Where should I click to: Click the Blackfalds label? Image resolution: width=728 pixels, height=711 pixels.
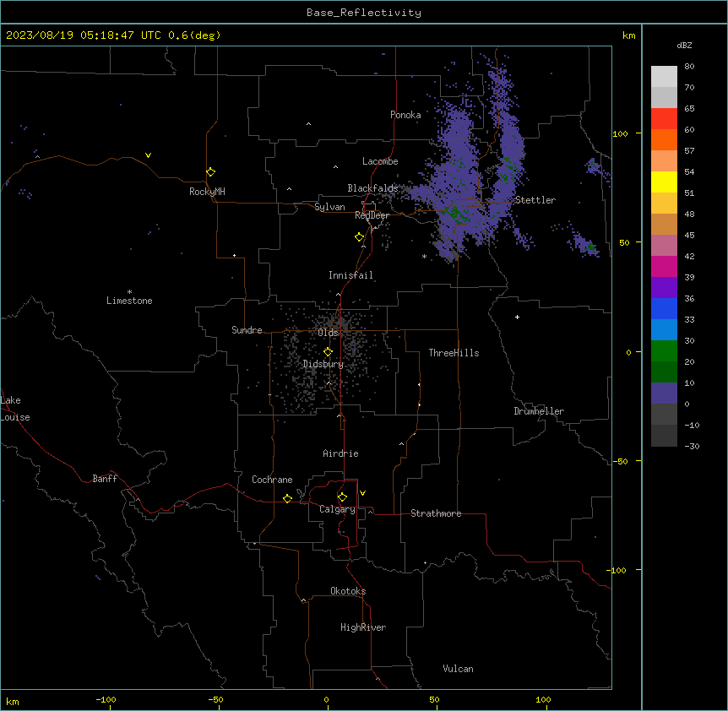(x=372, y=188)
